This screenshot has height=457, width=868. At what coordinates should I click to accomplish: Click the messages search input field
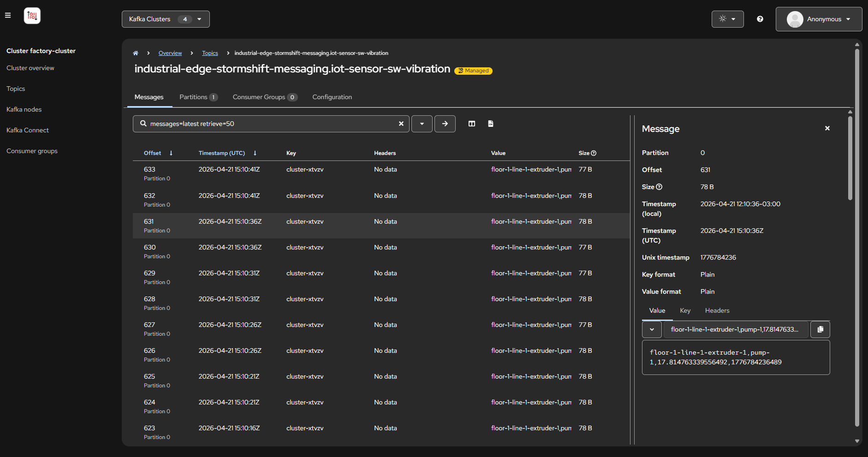[272, 124]
